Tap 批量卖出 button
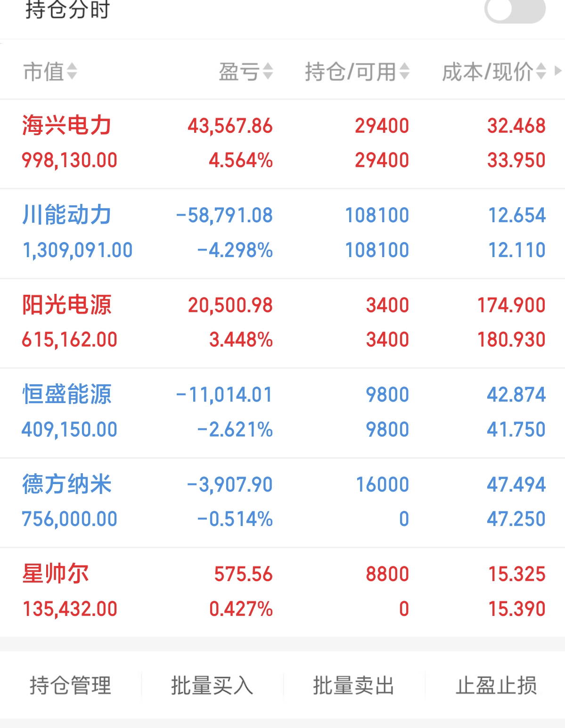Screen dimensions: 565x728 point(353,685)
